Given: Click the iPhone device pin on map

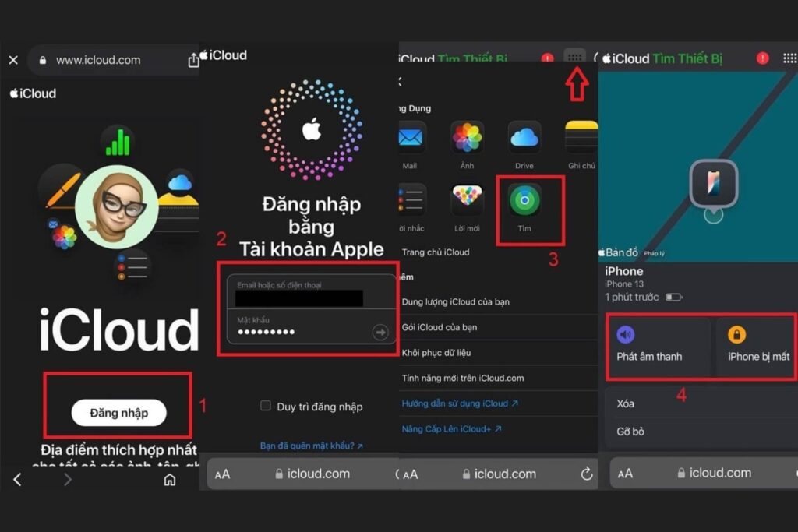Looking at the screenshot, I should click(713, 183).
